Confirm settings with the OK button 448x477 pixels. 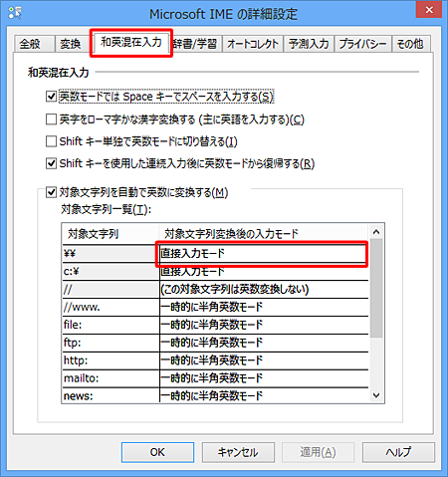pos(157,452)
